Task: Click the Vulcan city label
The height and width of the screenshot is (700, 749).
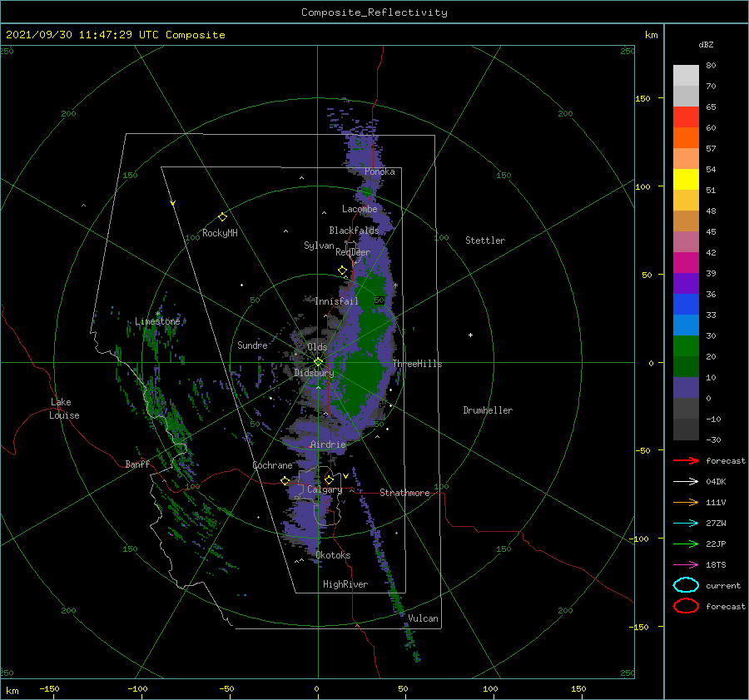Action: point(424,618)
